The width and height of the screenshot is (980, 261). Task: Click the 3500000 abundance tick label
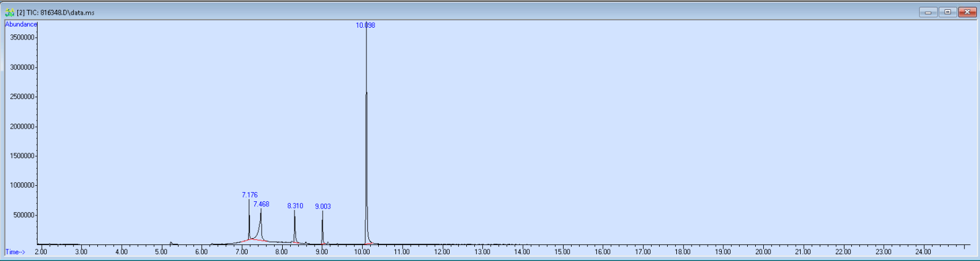click(x=22, y=38)
